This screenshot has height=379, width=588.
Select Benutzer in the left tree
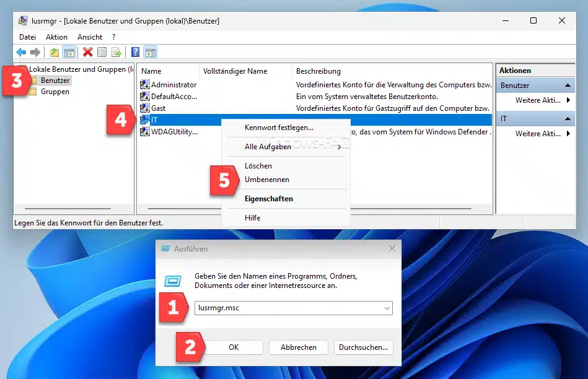click(x=55, y=81)
